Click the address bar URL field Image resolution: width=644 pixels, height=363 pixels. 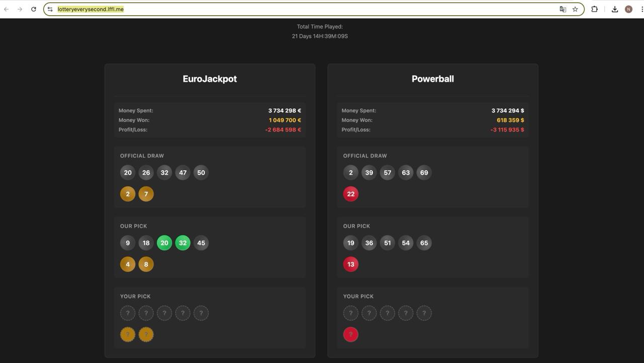pyautogui.click(x=302, y=9)
